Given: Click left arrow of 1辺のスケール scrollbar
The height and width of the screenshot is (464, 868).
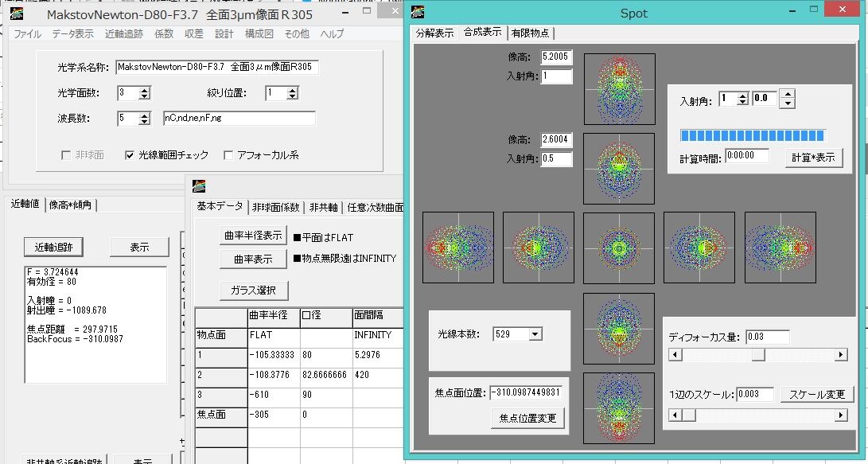Looking at the screenshot, I should 675,415.
